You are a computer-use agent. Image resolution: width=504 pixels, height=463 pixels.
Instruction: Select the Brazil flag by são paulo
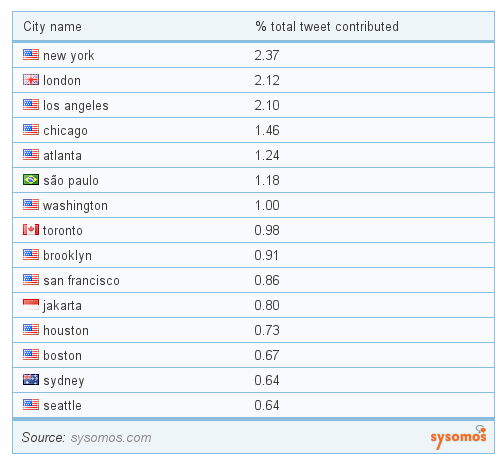pos(31,179)
